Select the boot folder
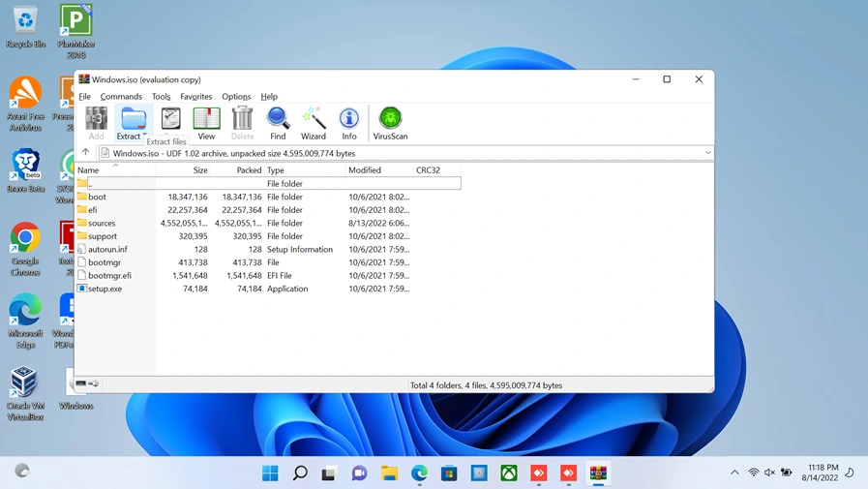 pos(268,197)
